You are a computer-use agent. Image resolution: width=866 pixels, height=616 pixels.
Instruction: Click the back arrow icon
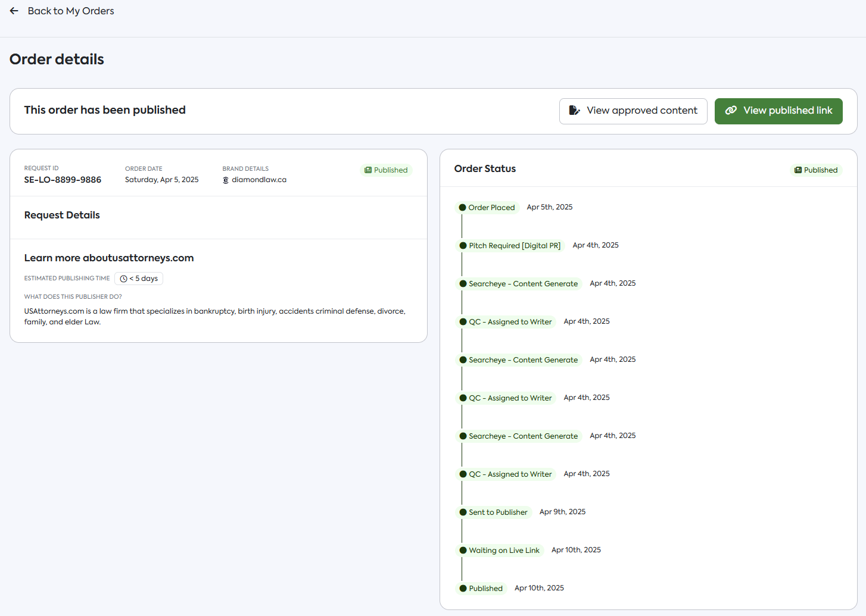pos(14,11)
